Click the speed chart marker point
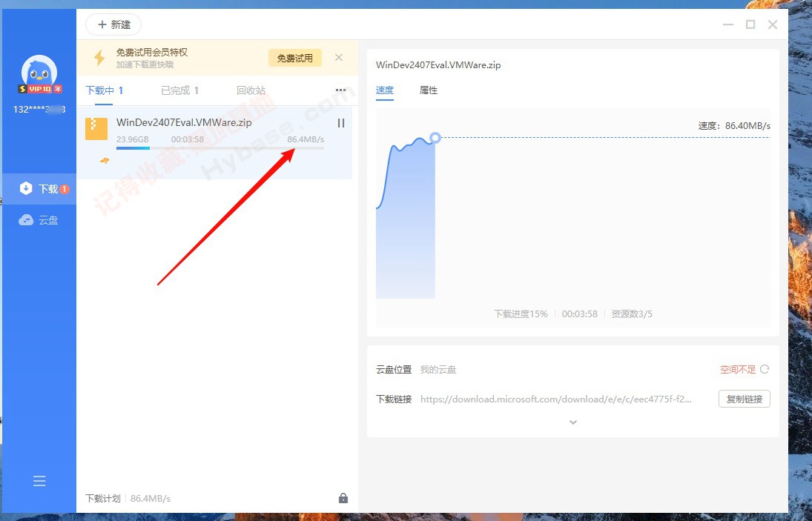 click(435, 138)
